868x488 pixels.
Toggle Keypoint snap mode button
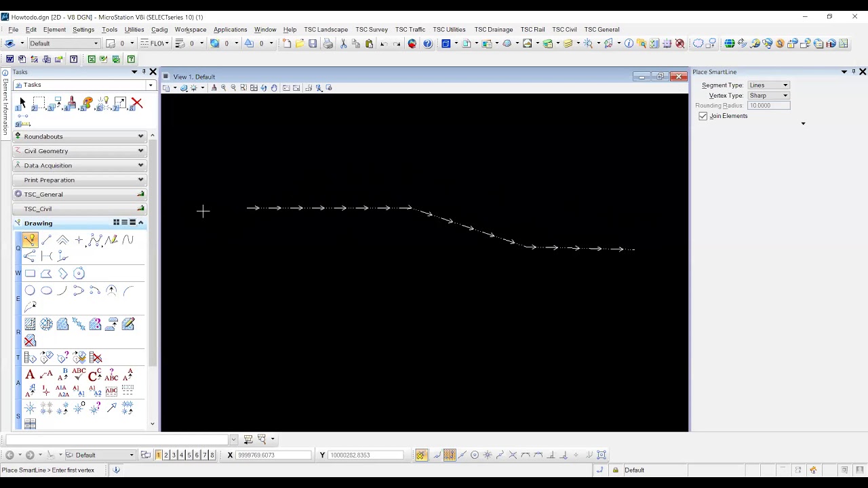pos(450,455)
